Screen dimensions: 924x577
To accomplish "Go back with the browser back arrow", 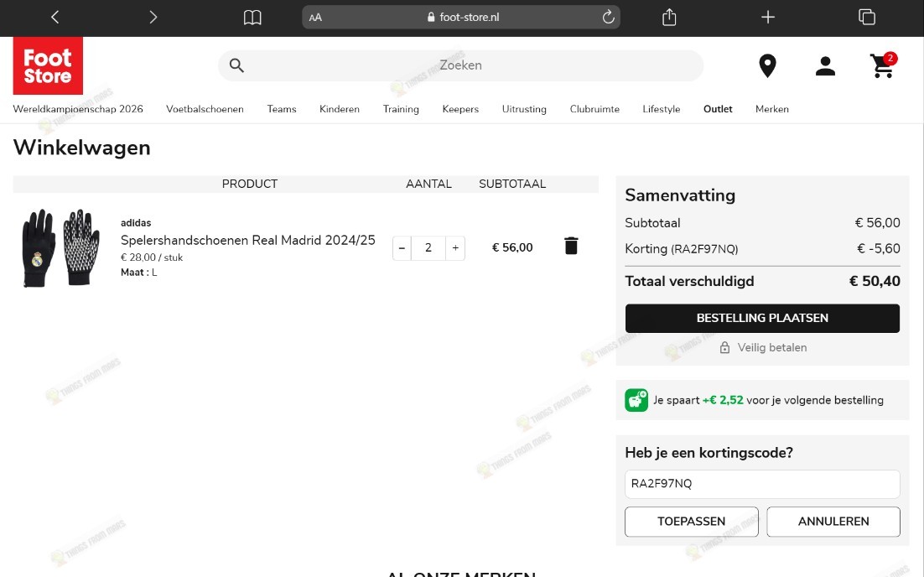I will [55, 17].
